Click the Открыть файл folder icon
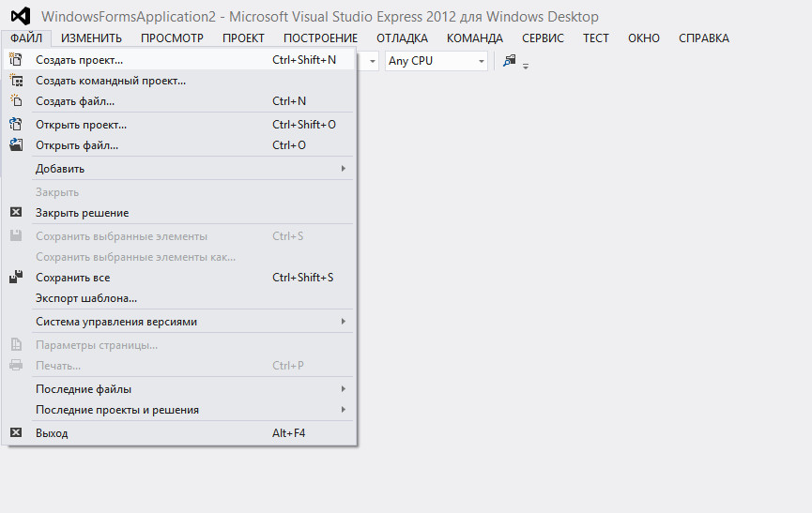 [16, 144]
